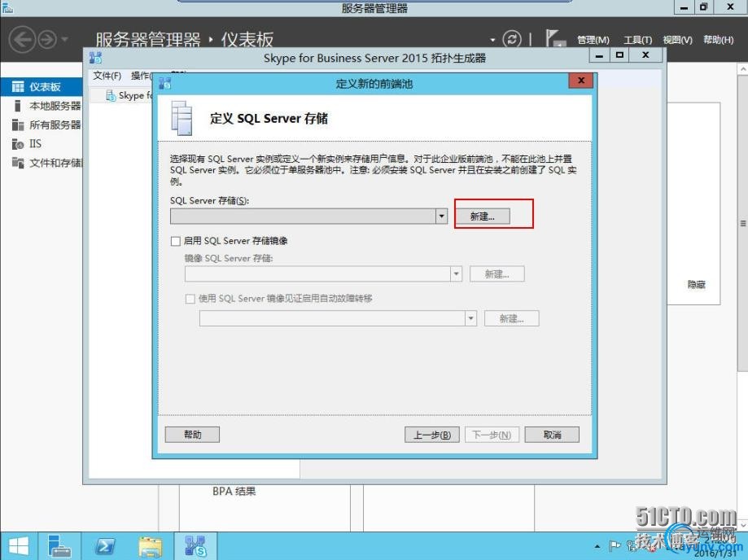748x560 pixels.
Task: Click the 所有服务器 icon in sidebar
Action: coord(18,125)
